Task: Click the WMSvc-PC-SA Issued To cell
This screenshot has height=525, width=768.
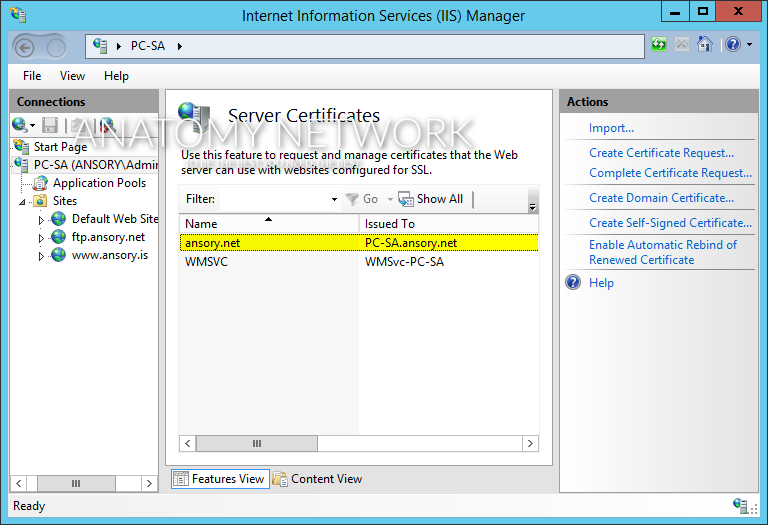Action: (x=405, y=262)
